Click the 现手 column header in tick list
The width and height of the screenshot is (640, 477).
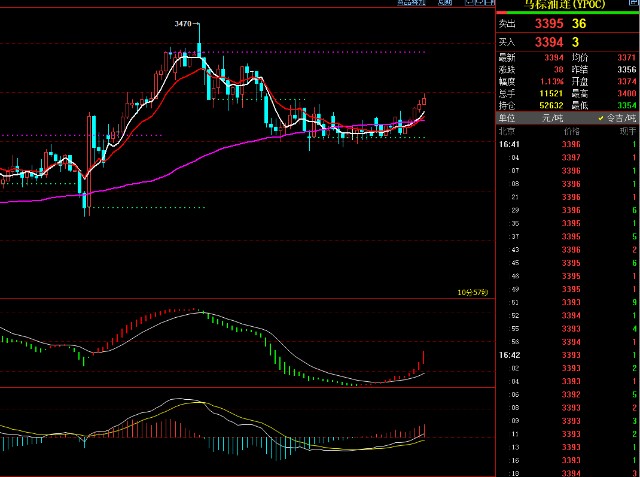point(626,131)
